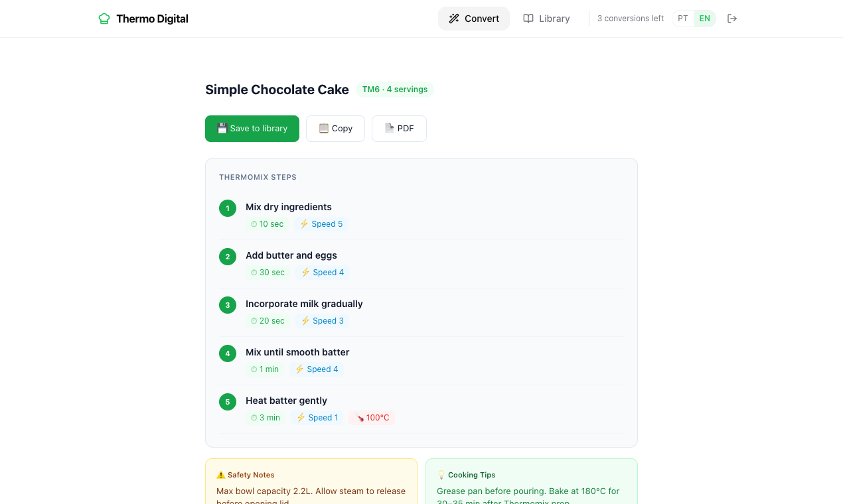The image size is (843, 504).
Task: Save the recipe to library
Action: click(252, 129)
